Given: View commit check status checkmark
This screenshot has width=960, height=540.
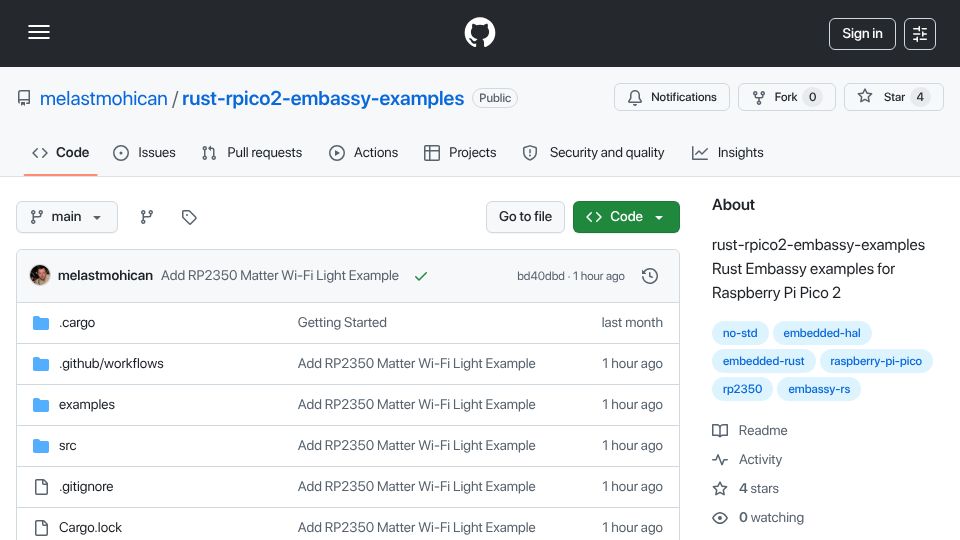Looking at the screenshot, I should [421, 276].
